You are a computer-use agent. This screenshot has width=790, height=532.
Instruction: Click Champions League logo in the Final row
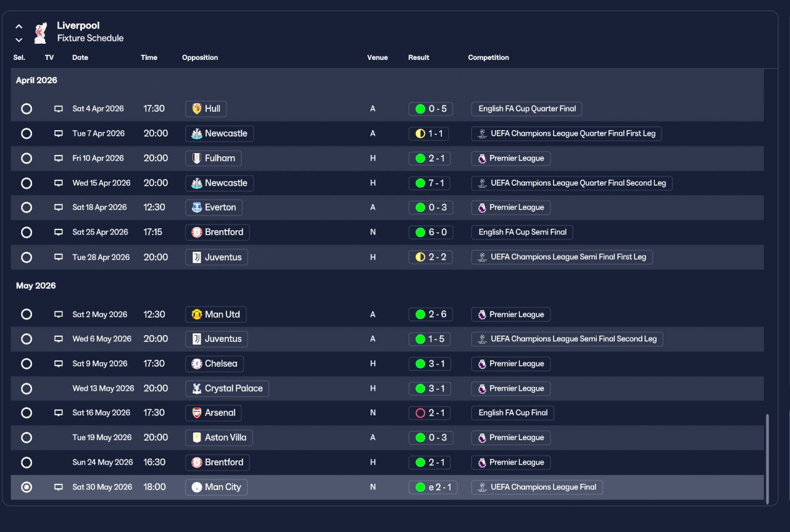point(483,487)
